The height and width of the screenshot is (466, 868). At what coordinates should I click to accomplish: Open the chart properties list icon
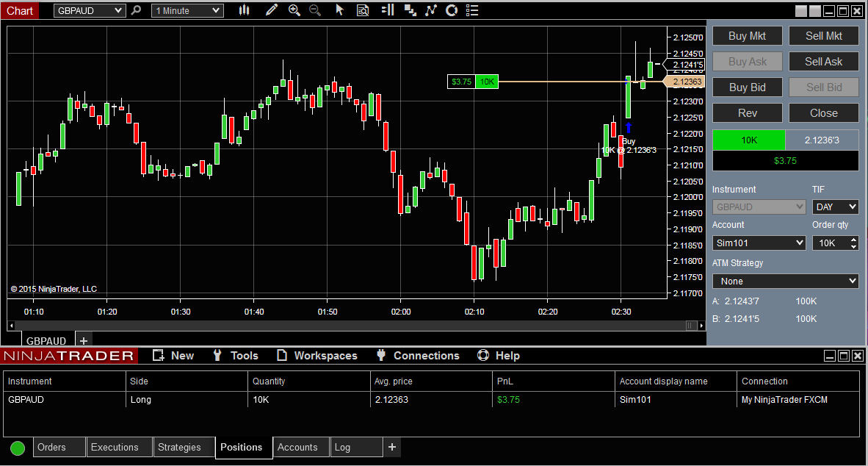pyautogui.click(x=471, y=10)
